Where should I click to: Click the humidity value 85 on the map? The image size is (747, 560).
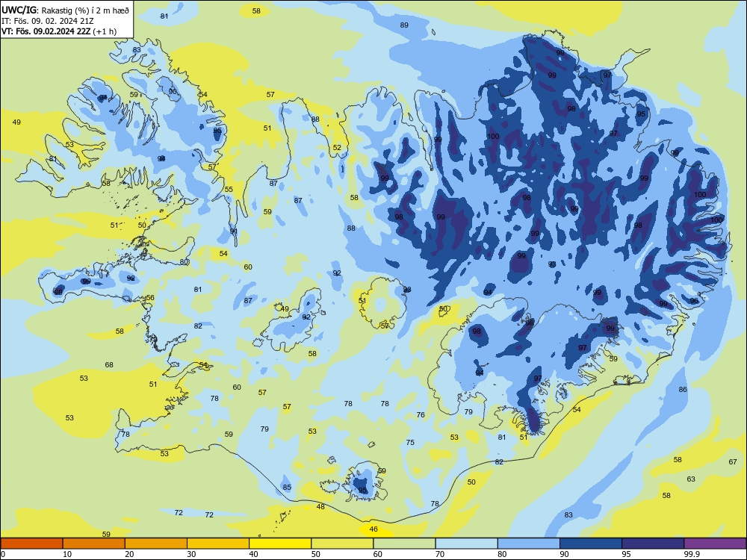coord(287,487)
